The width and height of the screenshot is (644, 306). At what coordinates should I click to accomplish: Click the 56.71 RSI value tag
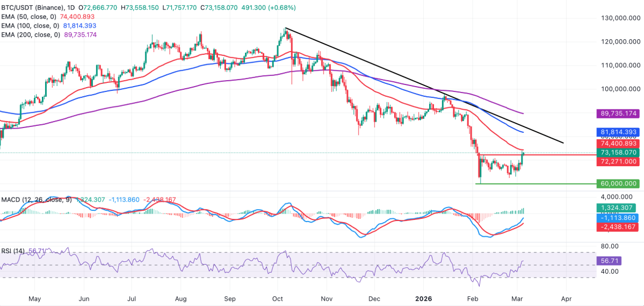click(606, 260)
